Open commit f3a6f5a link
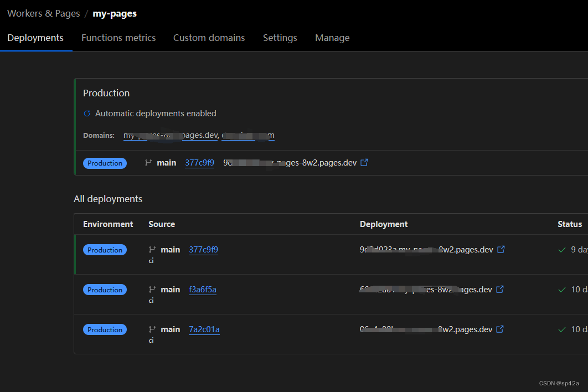The image size is (588, 392). pyautogui.click(x=203, y=290)
